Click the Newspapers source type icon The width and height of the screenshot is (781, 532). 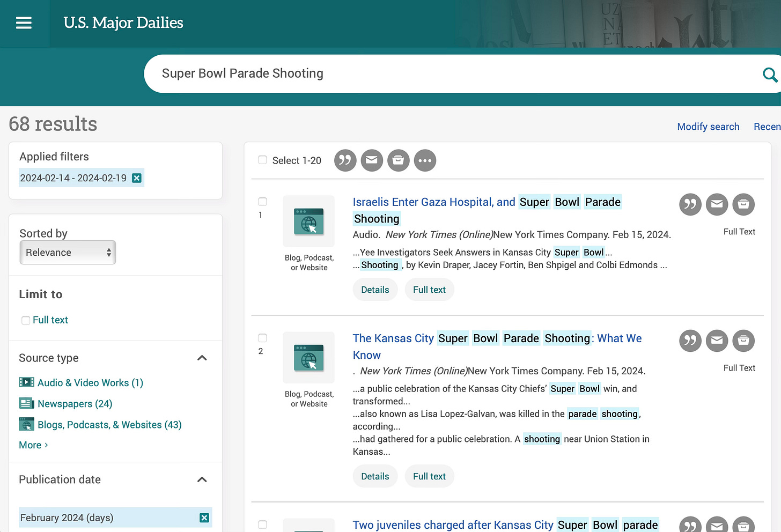pyautogui.click(x=26, y=403)
